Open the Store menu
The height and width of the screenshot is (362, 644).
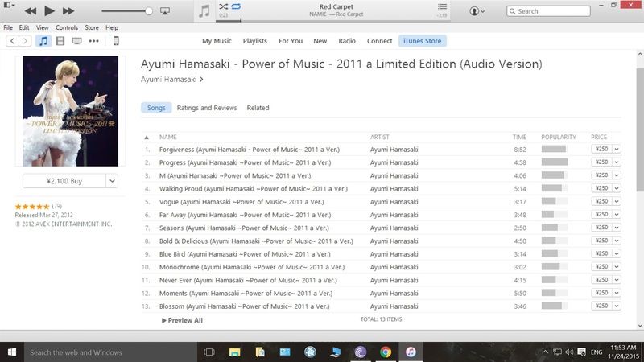[92, 27]
